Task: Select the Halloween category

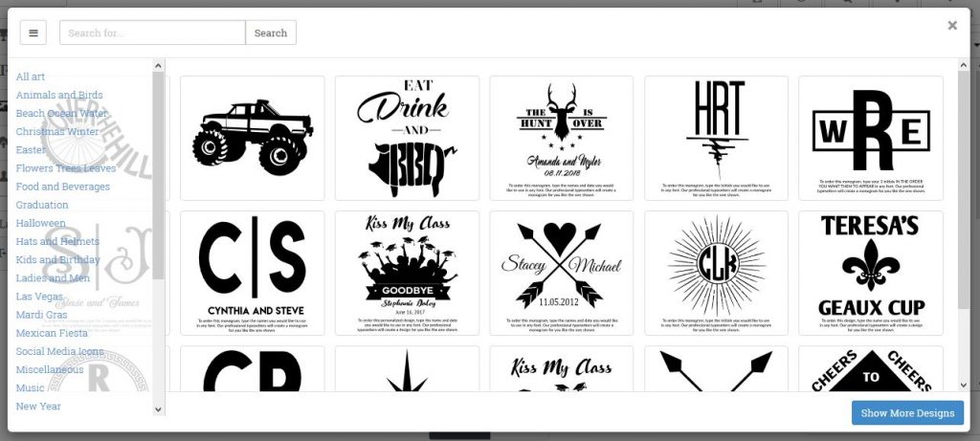Action: pos(40,223)
